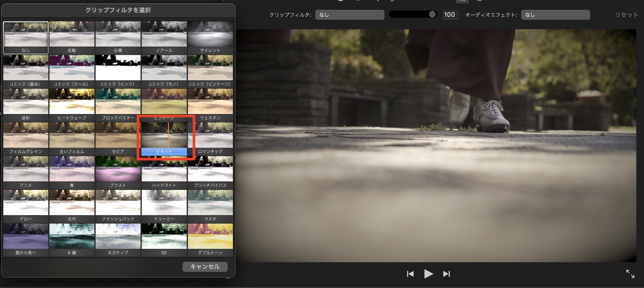Choose the コミック（ビンテージ）filter
Viewport: 644px width, 288px height.
coord(210,71)
